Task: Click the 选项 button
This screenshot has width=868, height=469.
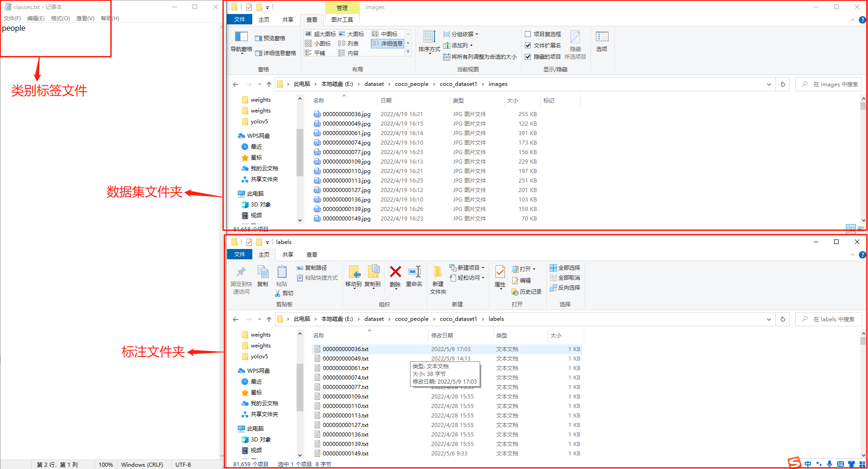Action: click(602, 41)
